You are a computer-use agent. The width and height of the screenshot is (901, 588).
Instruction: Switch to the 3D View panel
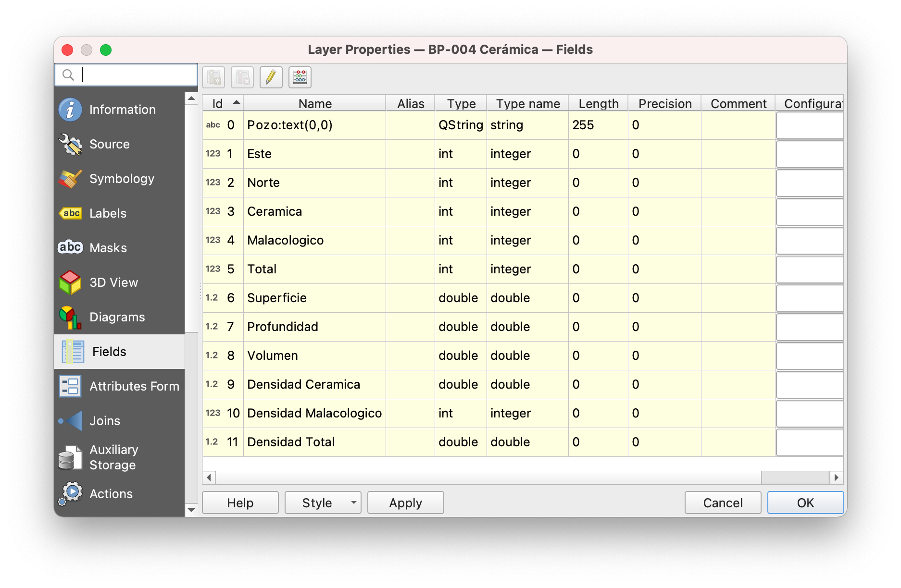[x=113, y=282]
